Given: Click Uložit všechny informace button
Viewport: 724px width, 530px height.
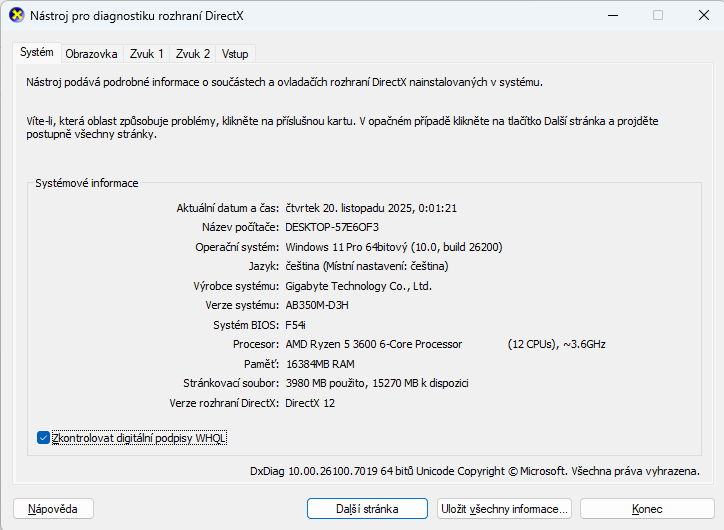Looking at the screenshot, I should [505, 509].
